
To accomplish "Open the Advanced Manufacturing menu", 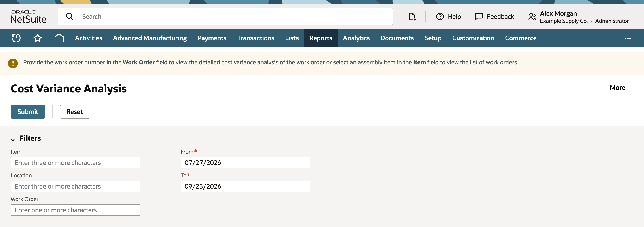I will (150, 38).
